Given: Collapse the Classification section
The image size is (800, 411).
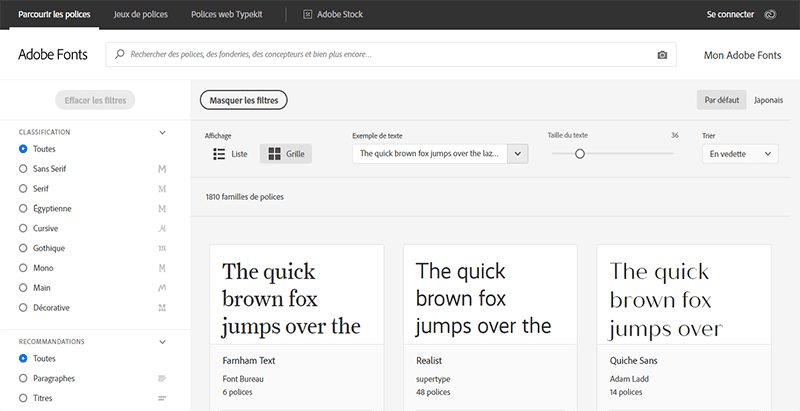Looking at the screenshot, I should 162,133.
